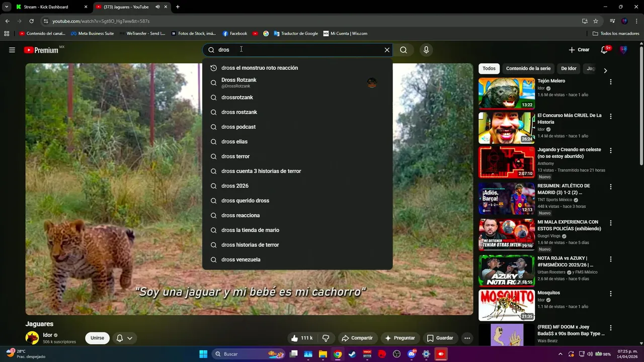Open YouTube notifications bell

click(x=605, y=50)
